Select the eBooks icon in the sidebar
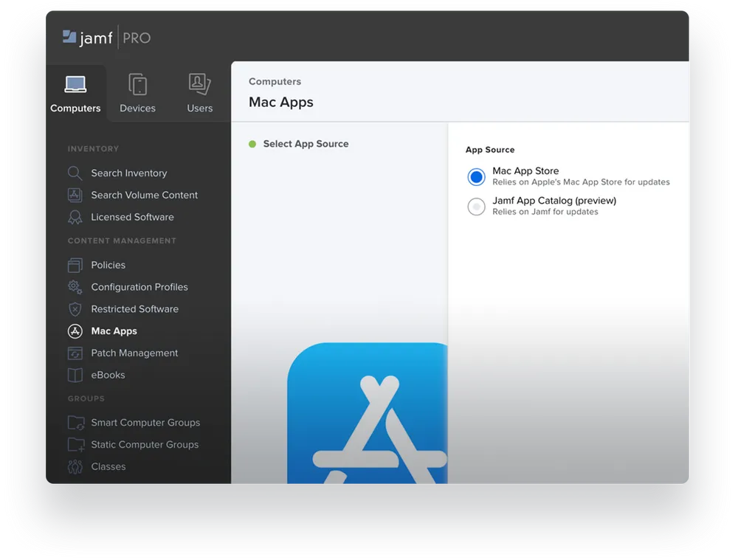 click(x=75, y=375)
